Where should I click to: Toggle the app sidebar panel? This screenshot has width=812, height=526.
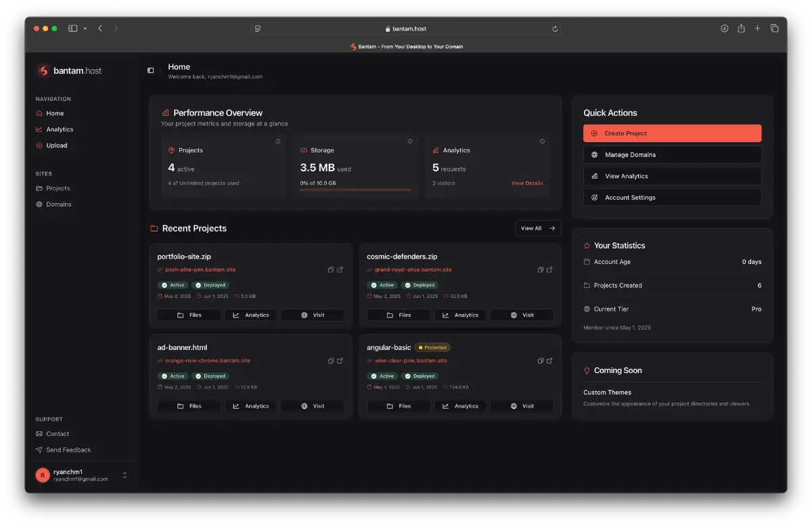click(x=150, y=70)
